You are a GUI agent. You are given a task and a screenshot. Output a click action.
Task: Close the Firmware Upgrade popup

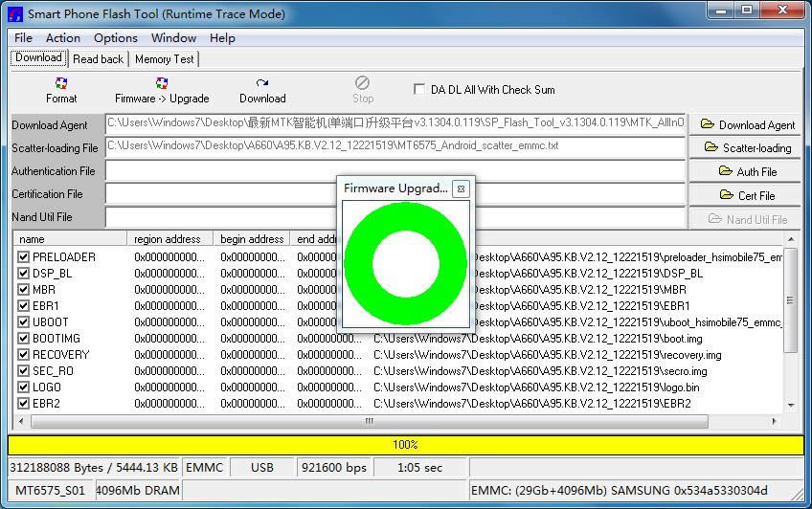click(461, 188)
